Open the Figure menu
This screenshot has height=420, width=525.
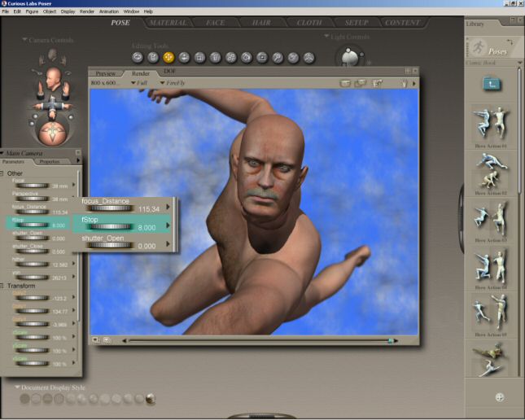(32, 11)
